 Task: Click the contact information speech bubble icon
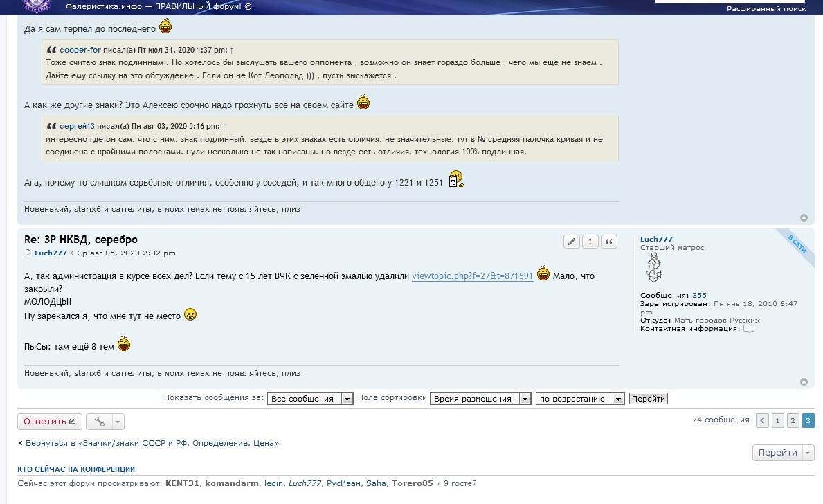(748, 329)
